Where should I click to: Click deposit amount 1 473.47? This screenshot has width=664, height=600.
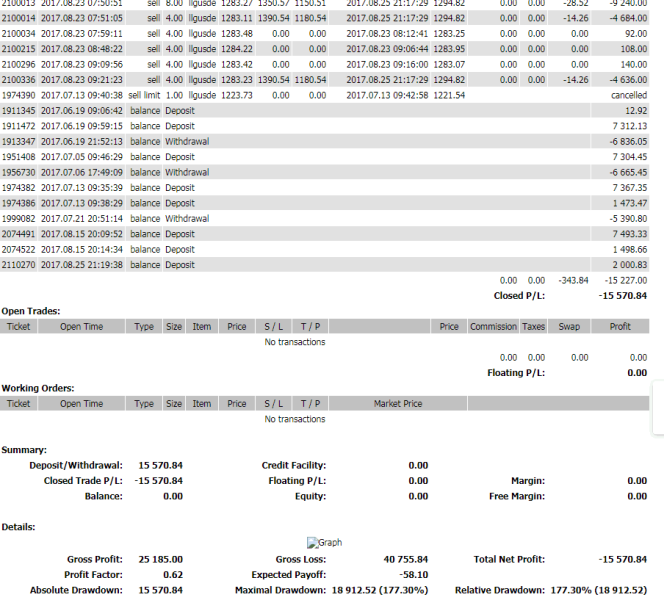[630, 203]
